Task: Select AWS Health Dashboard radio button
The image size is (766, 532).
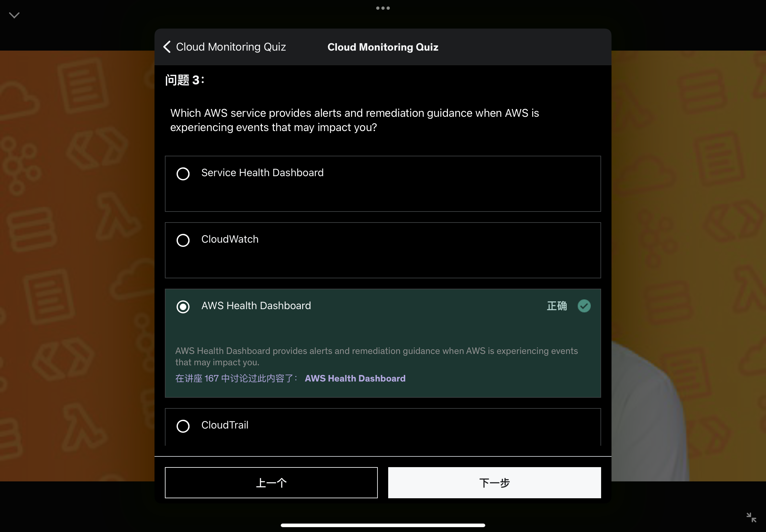Action: pos(183,306)
